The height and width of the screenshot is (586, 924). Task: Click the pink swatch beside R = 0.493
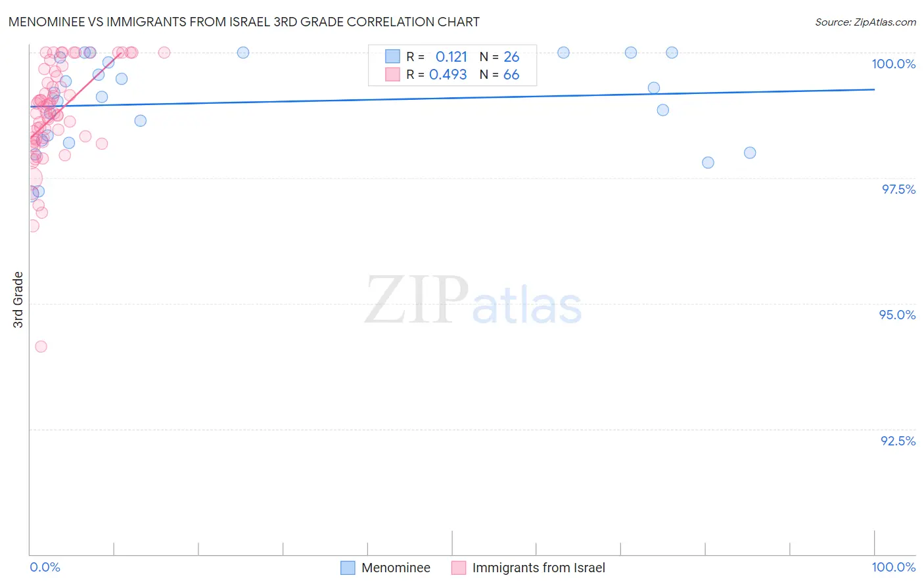tap(392, 74)
